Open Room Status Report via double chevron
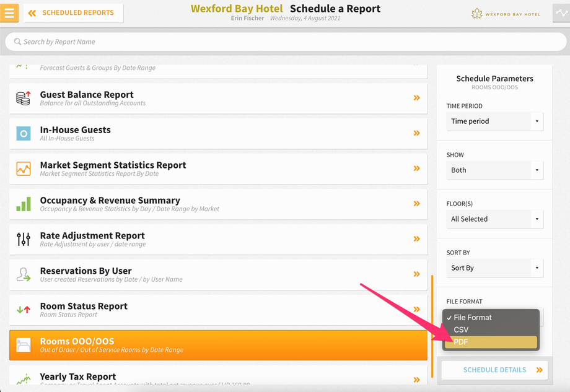The height and width of the screenshot is (392, 570). pos(416,309)
